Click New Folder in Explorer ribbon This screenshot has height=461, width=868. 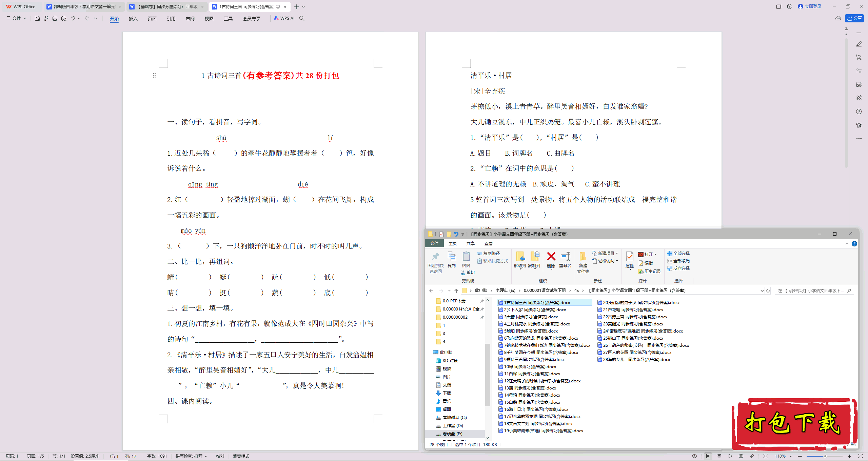tap(583, 263)
